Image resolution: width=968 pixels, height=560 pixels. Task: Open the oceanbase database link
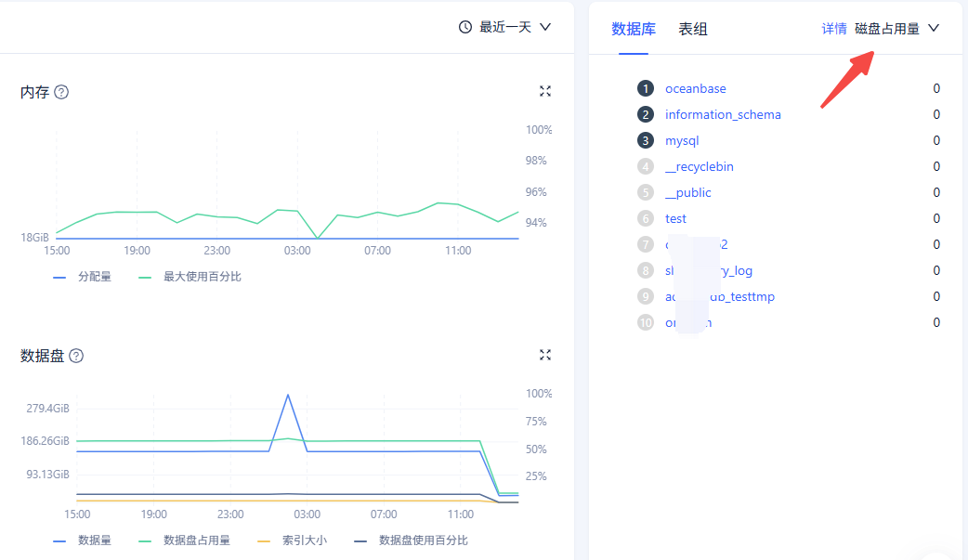(696, 88)
